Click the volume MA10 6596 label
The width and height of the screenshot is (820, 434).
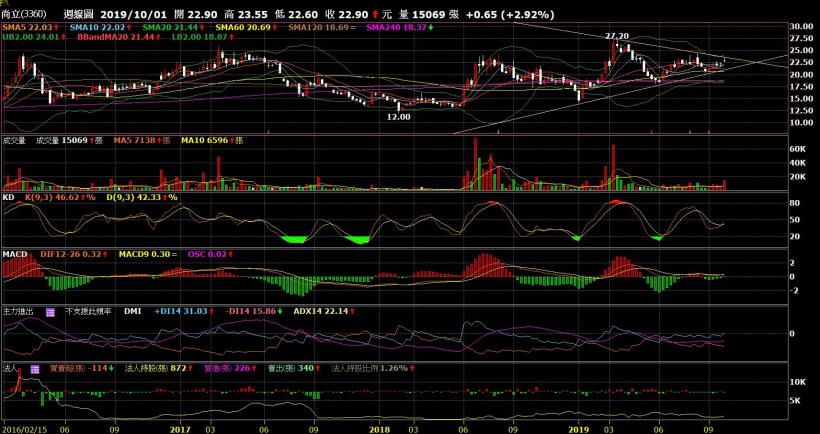(x=212, y=140)
